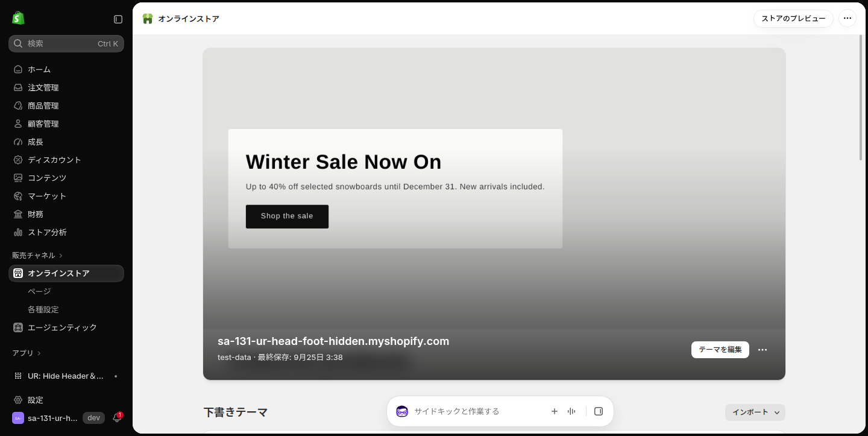
Task: Start voice input in Sidekick bar
Action: (571, 411)
